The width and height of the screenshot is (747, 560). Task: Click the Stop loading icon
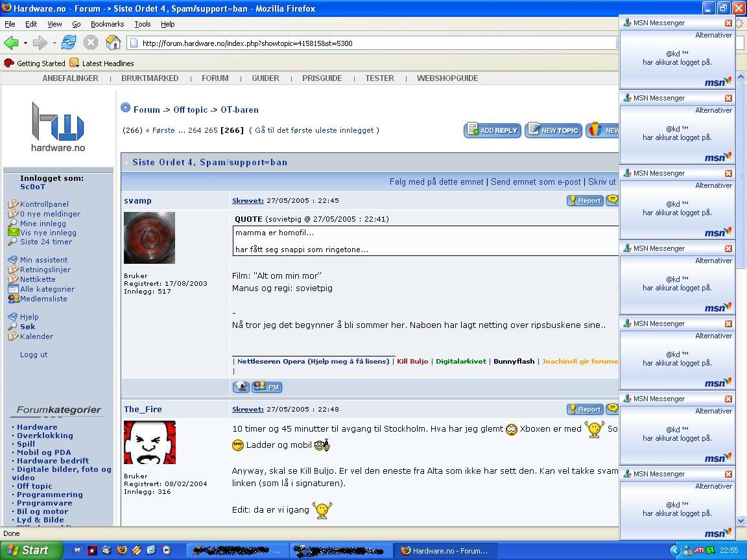coord(91,43)
